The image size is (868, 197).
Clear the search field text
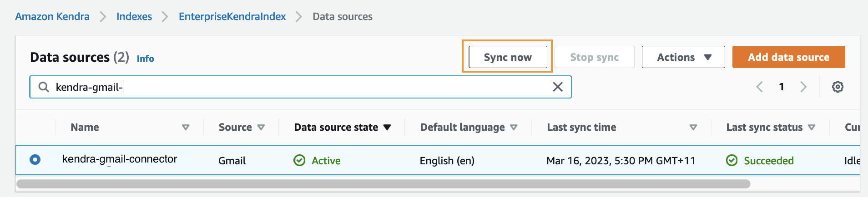pos(557,87)
